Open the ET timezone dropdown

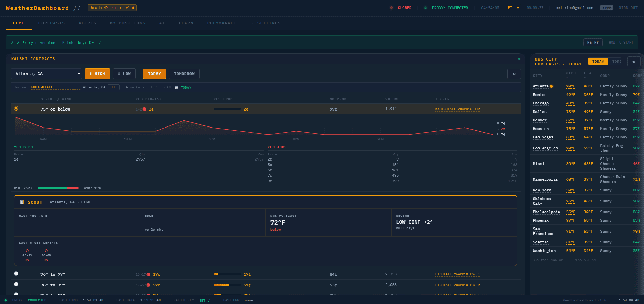(512, 7)
